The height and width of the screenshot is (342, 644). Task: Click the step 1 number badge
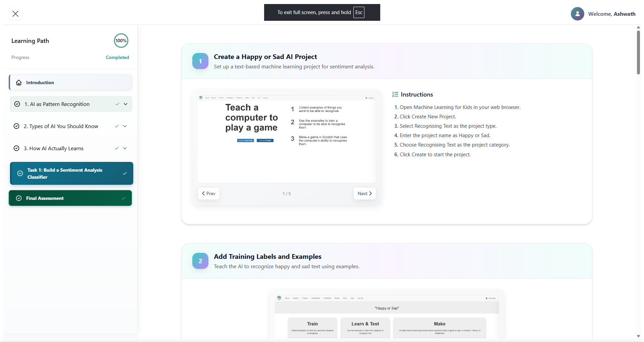click(200, 61)
